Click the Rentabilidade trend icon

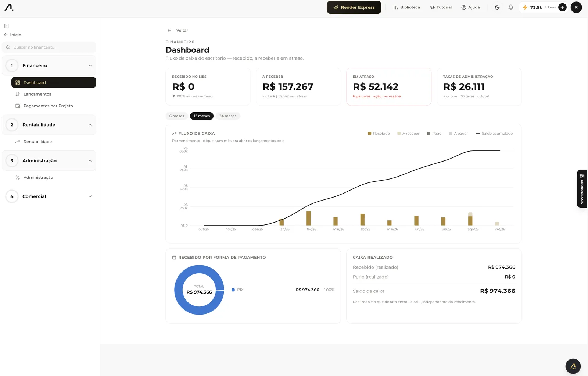tap(18, 142)
